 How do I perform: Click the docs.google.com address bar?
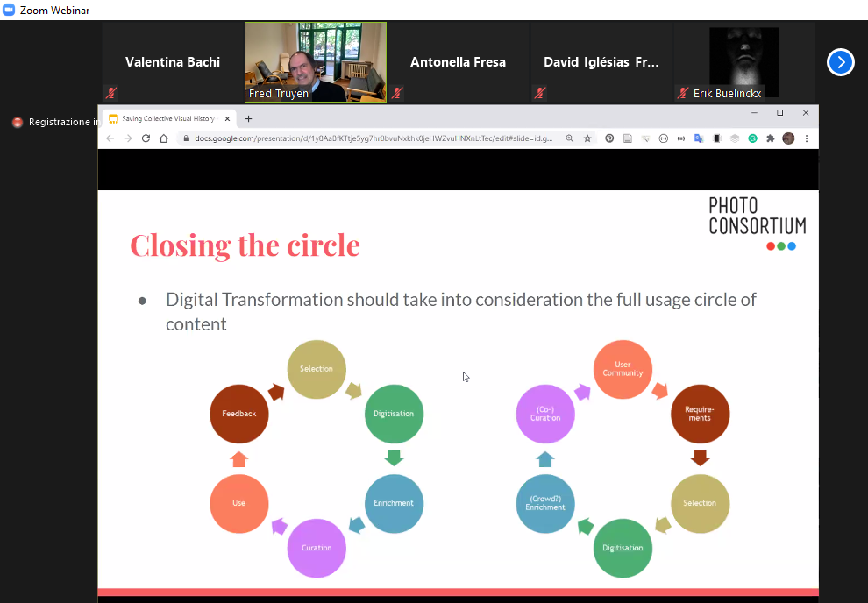(x=368, y=138)
